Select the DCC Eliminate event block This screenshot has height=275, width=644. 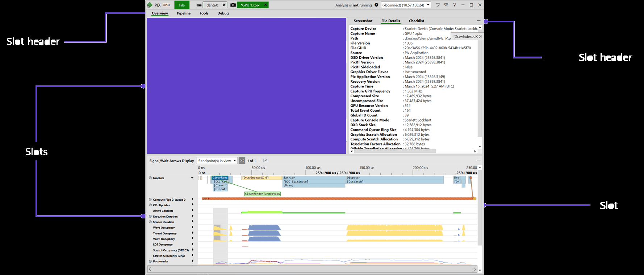(314, 182)
